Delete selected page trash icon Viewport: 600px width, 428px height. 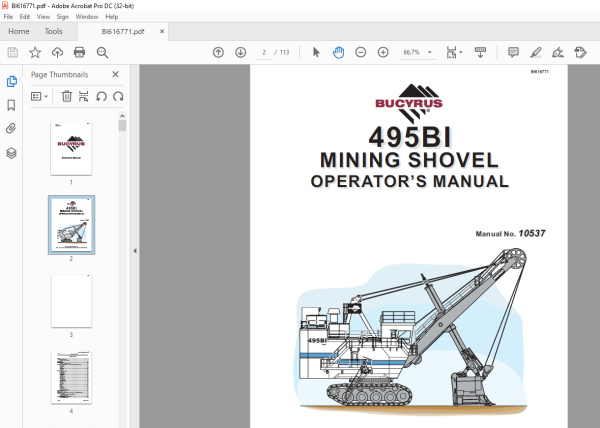67,96
